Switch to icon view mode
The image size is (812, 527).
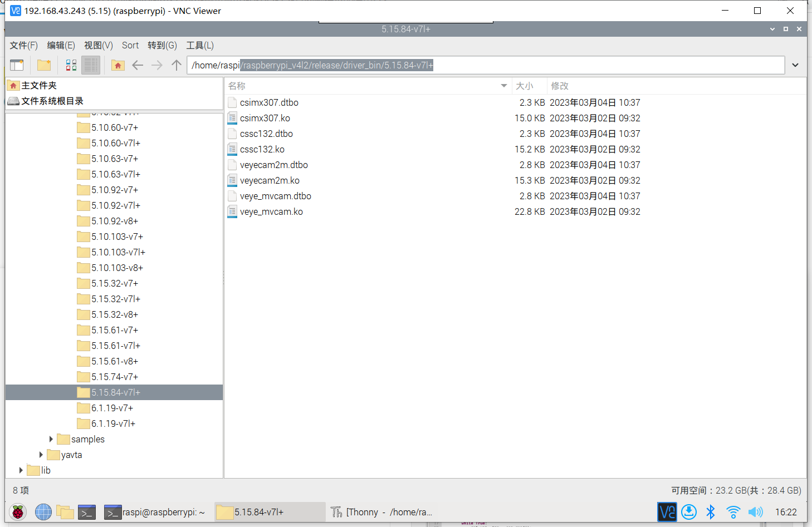pos(71,65)
